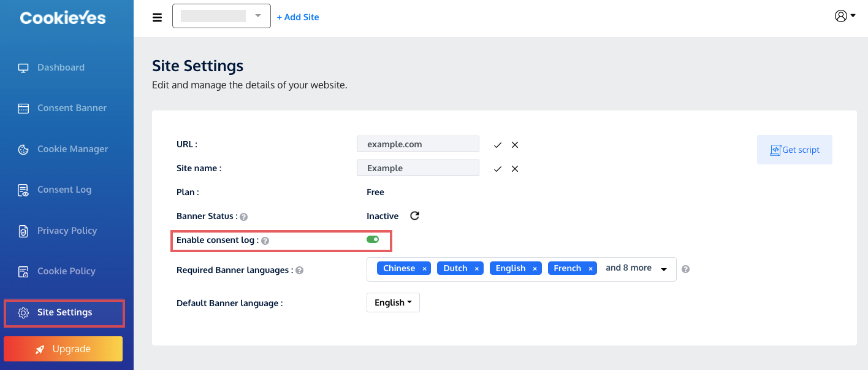Click the hamburger menu icon

click(158, 17)
